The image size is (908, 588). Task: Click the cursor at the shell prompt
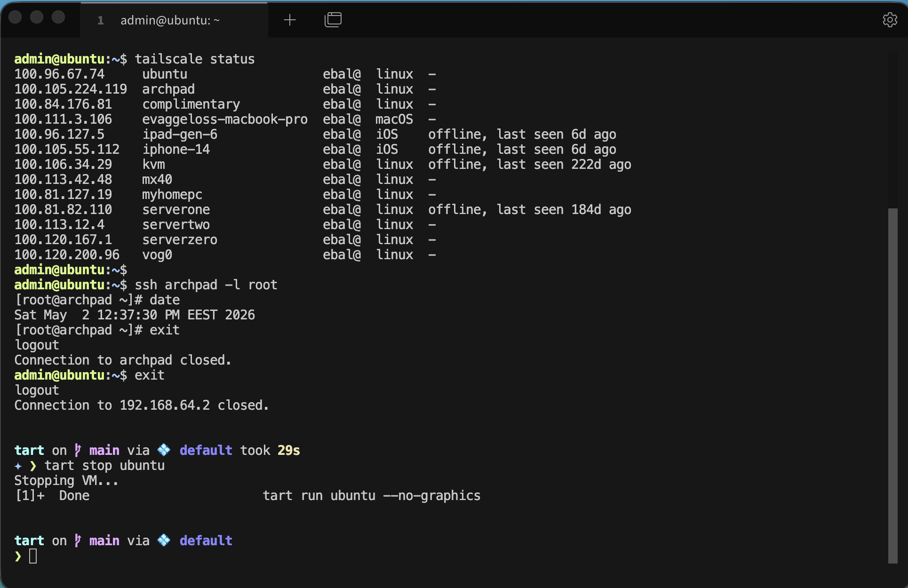click(33, 556)
